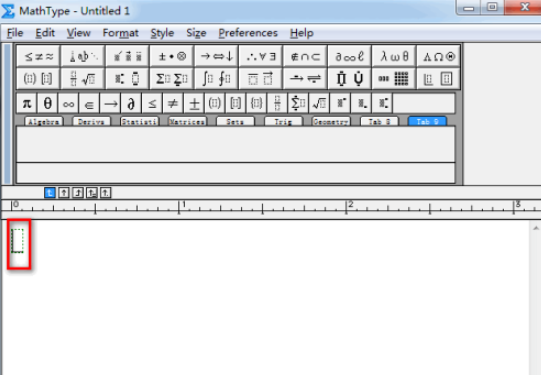This screenshot has height=375, width=541.
Task: Open the underbar and overbar templates palette
Action: tap(261, 79)
